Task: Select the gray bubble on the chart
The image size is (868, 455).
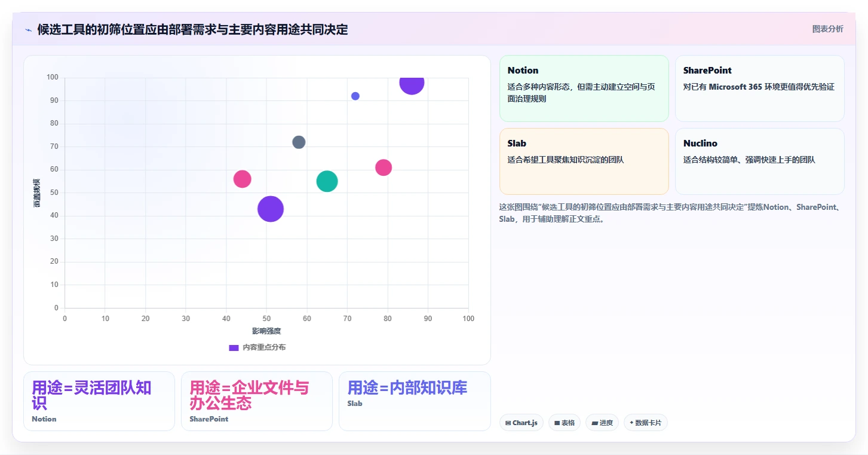Action: click(299, 142)
